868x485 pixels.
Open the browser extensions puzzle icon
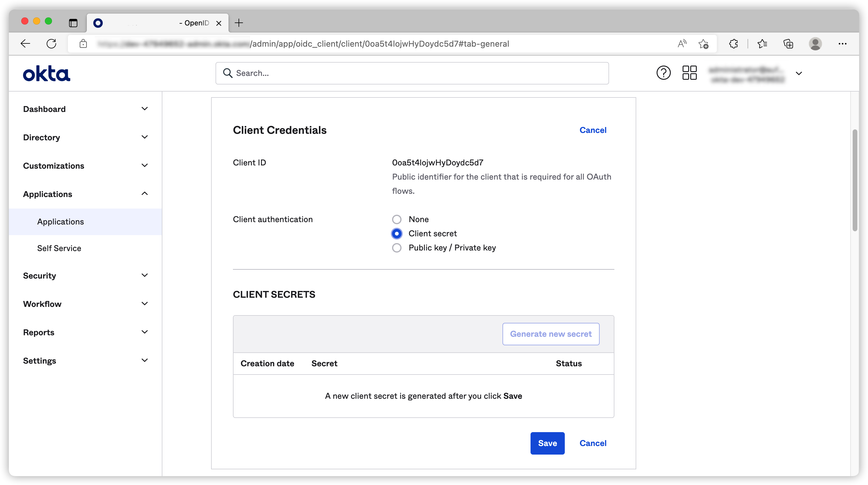click(x=733, y=44)
